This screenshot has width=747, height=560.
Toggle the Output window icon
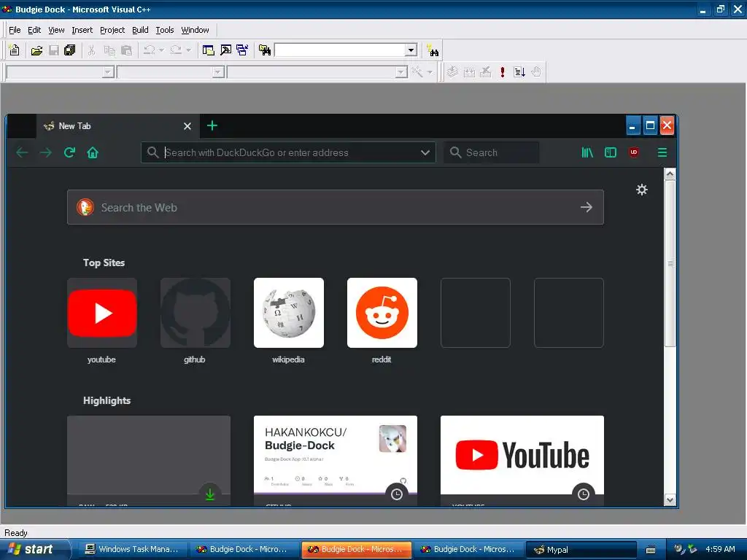point(226,50)
